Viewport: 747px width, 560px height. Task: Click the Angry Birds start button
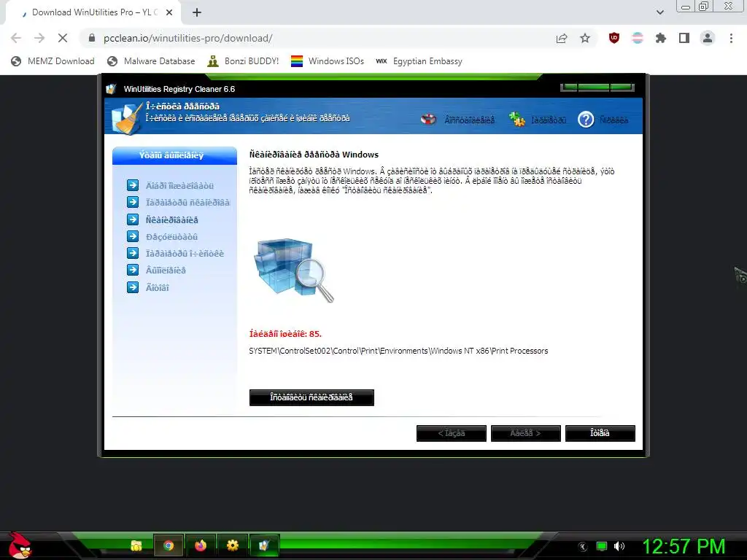coord(20,545)
